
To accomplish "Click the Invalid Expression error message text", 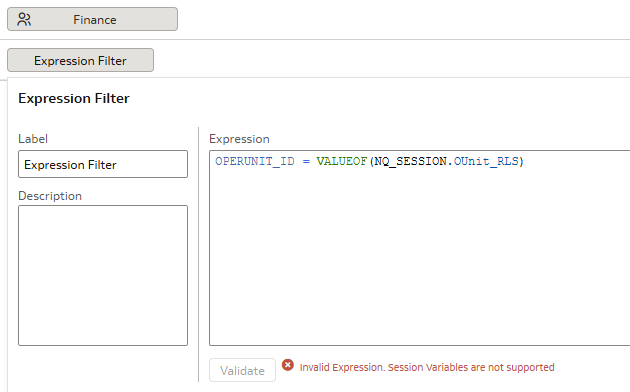I will [427, 368].
